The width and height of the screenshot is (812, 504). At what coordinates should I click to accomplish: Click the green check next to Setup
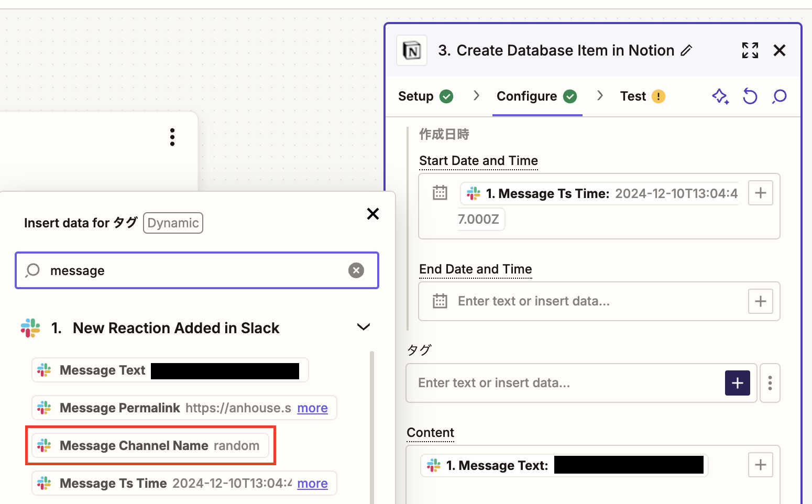[x=446, y=96]
